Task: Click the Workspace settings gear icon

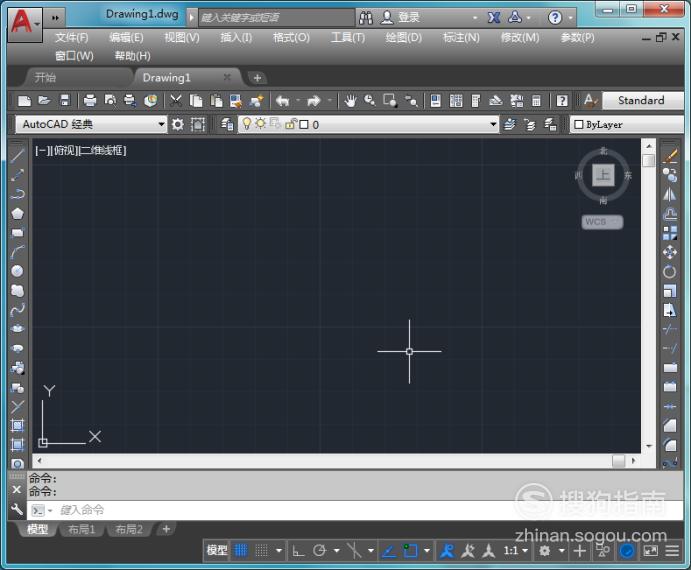Action: pyautogui.click(x=178, y=125)
